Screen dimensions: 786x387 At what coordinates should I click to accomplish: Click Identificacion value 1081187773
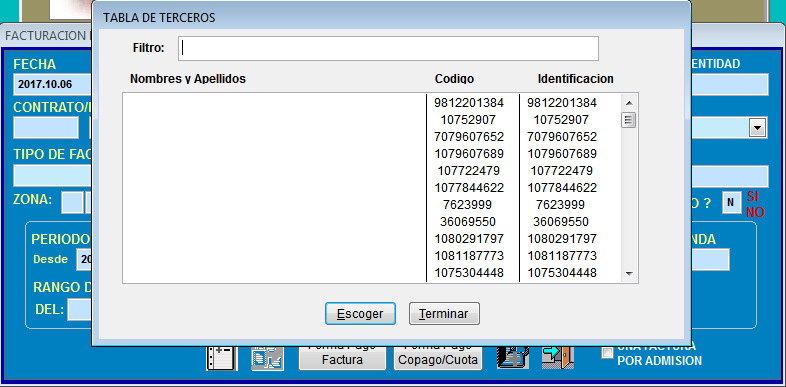[562, 256]
